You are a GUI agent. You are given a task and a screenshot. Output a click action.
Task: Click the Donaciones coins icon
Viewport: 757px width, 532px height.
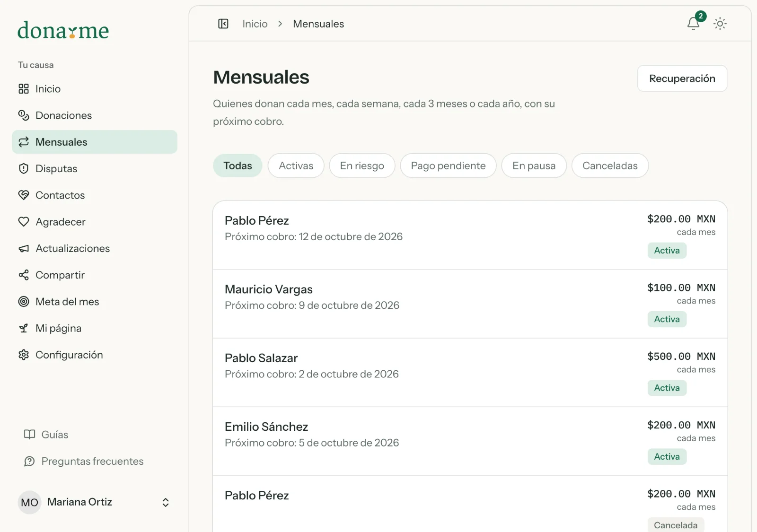(24, 115)
